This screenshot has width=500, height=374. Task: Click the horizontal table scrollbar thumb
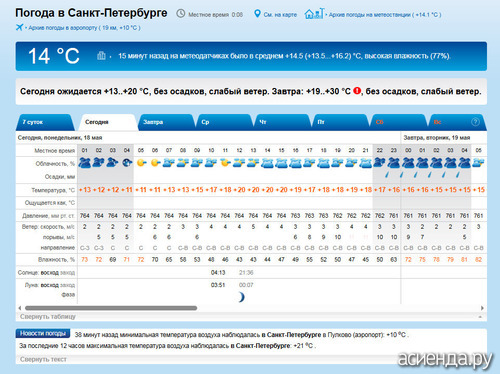pos(111,308)
